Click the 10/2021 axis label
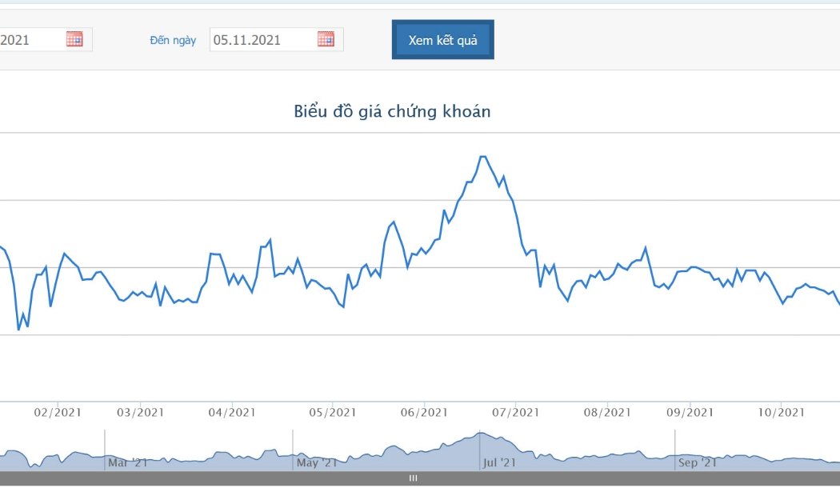The width and height of the screenshot is (840, 504). click(x=781, y=413)
